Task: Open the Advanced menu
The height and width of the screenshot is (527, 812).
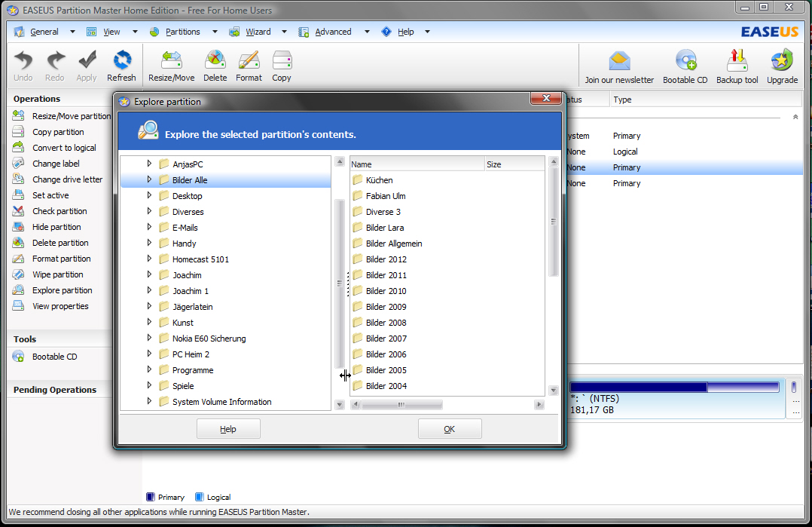Action: pos(333,32)
